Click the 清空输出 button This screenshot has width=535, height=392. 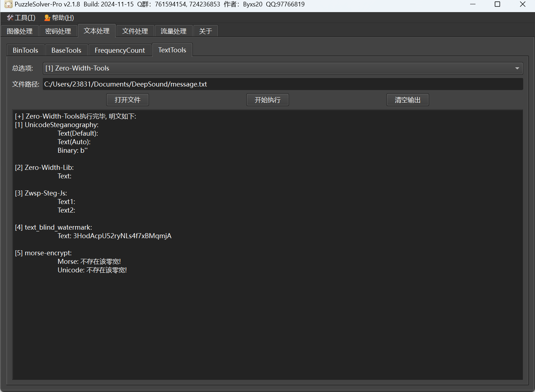pyautogui.click(x=408, y=100)
